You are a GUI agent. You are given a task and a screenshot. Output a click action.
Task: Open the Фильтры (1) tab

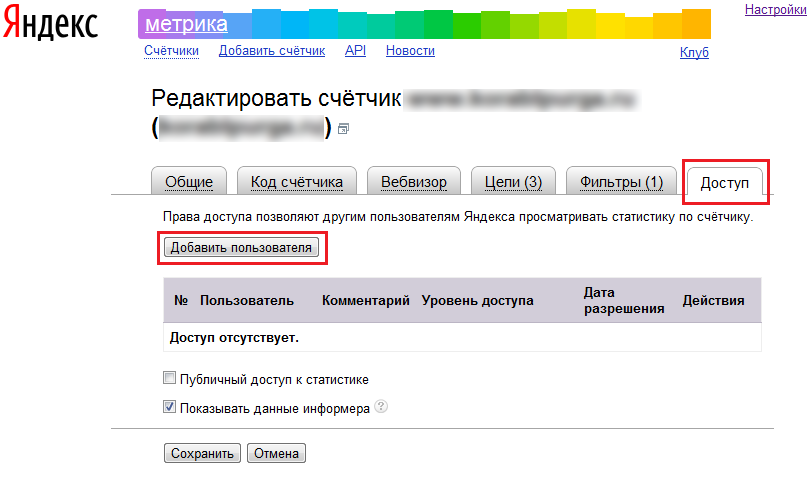point(621,182)
